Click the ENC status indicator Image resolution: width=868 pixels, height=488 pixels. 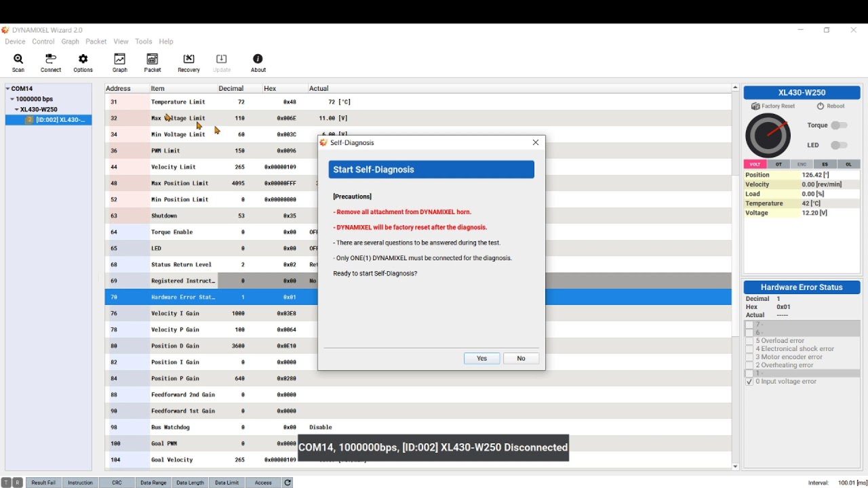802,164
